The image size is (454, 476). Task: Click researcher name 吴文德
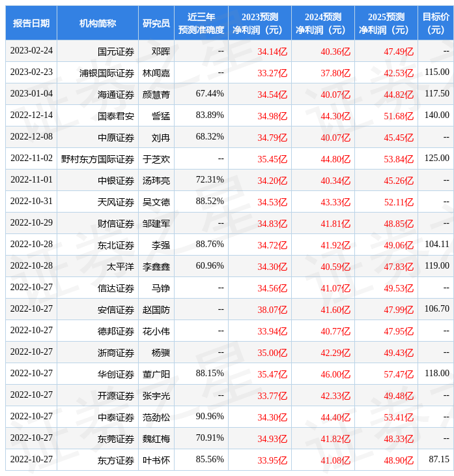(x=156, y=203)
